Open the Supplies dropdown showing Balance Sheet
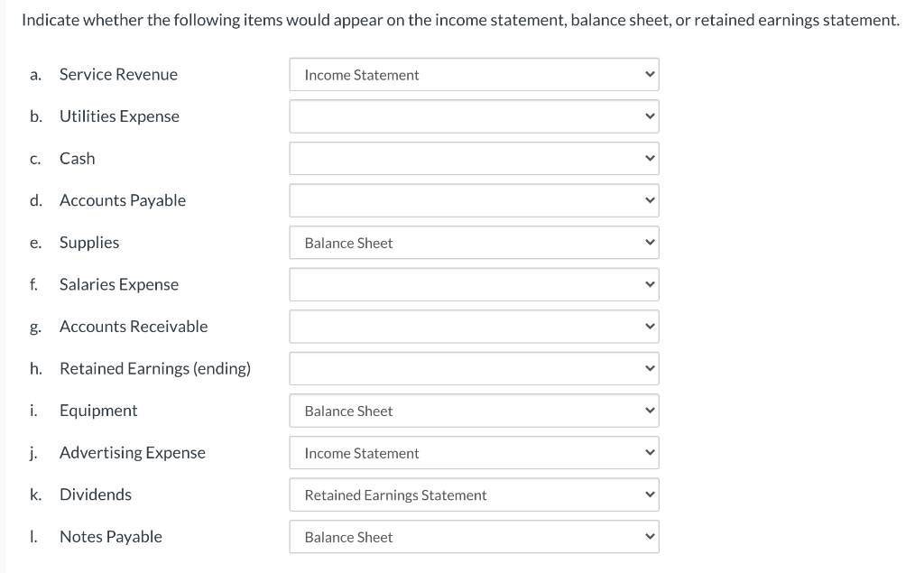 pyautogui.click(x=474, y=242)
